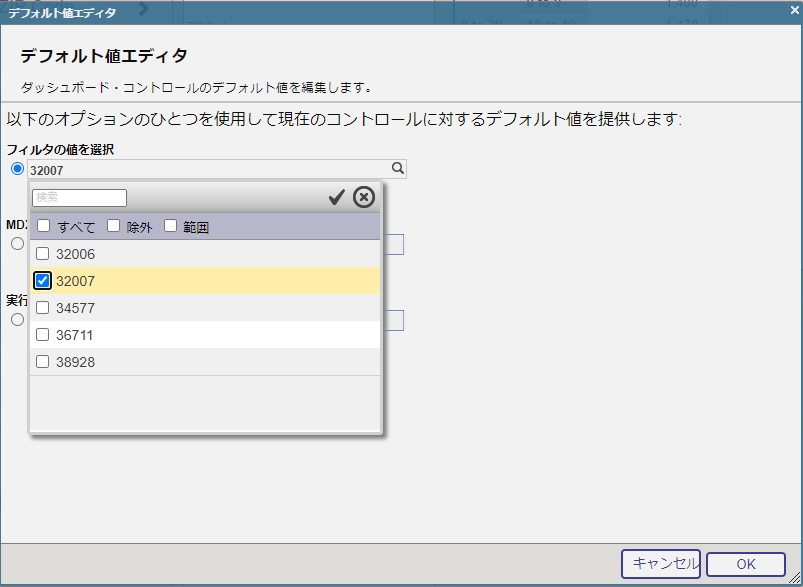Cancel the dropdown with the circled X icon

pyautogui.click(x=364, y=197)
